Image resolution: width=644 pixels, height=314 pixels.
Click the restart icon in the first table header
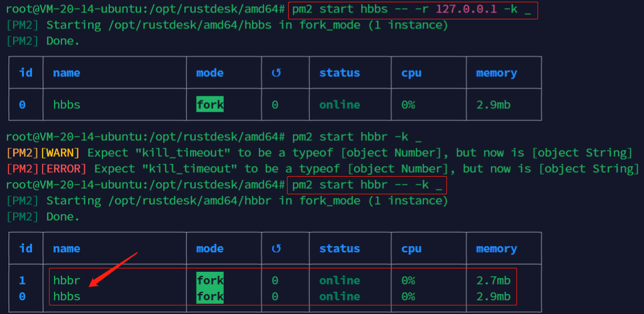coord(276,73)
